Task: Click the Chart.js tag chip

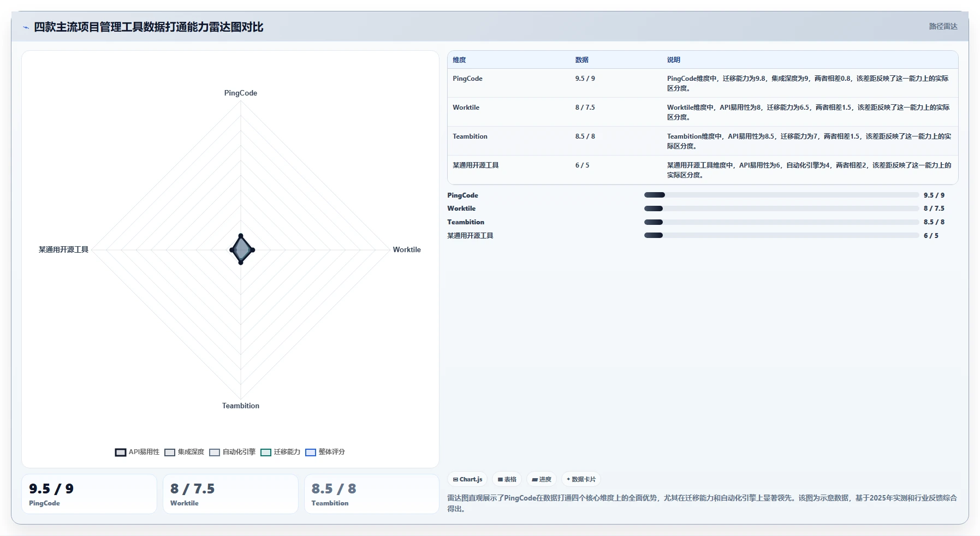Action: 467,479
